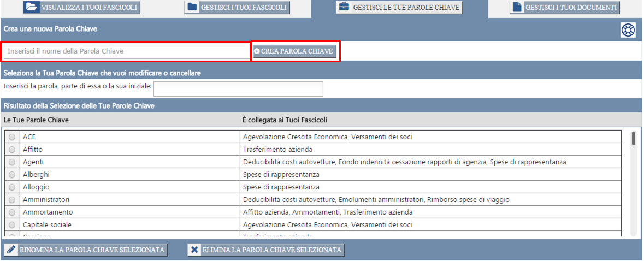The width and height of the screenshot is (644, 261).
Task: Open Visualizza i Tuoi Fascicoli tab
Action: (81, 8)
